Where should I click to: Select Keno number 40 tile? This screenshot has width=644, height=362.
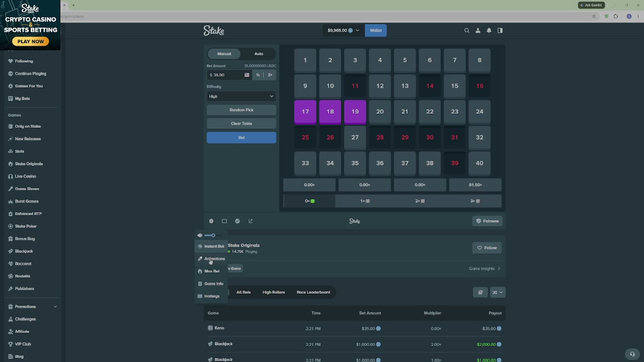[x=479, y=163]
